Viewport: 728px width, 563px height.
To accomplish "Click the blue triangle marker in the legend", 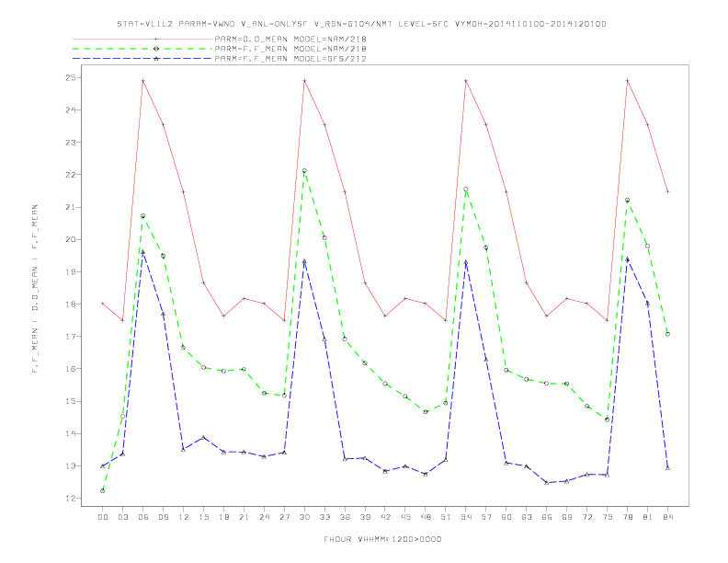I will coord(156,59).
